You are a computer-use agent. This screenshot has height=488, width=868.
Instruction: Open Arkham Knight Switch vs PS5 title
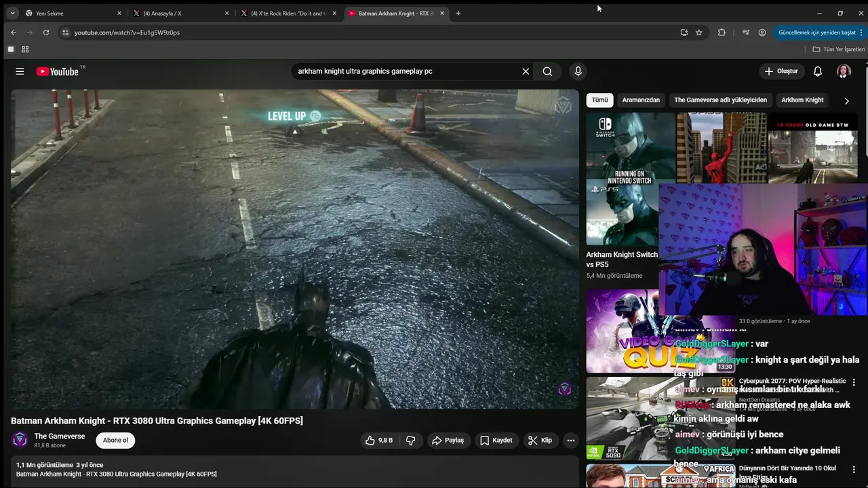click(622, 260)
